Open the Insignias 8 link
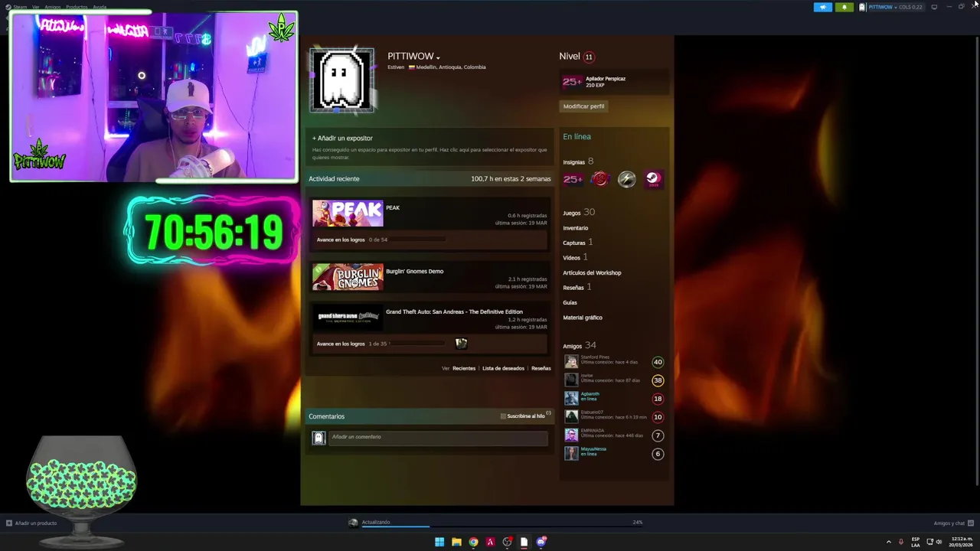The image size is (980, 551). tap(578, 162)
